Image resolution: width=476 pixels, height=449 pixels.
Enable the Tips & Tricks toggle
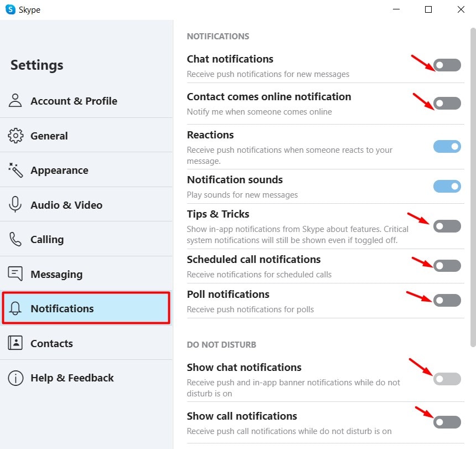point(447,226)
